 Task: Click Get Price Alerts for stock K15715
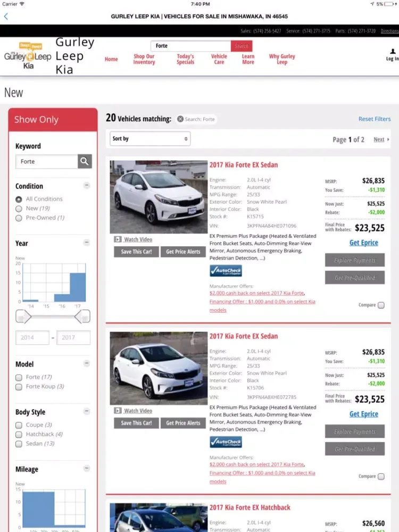[183, 252]
